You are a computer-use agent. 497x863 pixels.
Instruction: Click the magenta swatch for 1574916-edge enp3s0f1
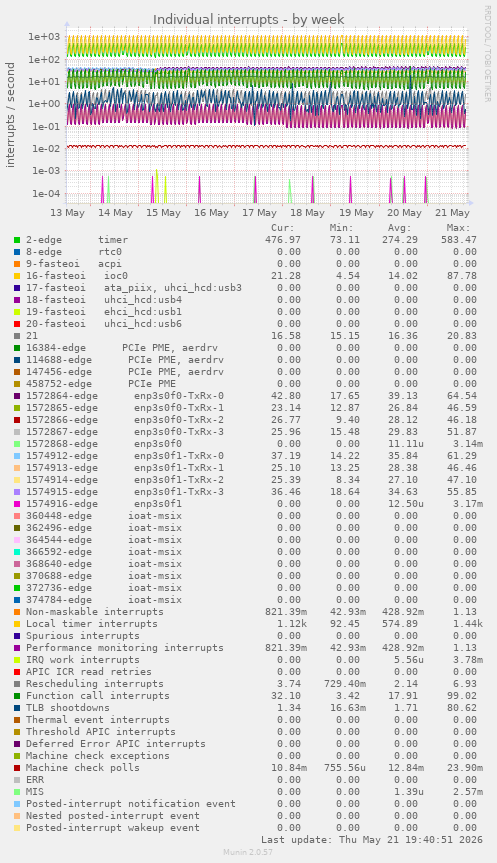tap(17, 504)
